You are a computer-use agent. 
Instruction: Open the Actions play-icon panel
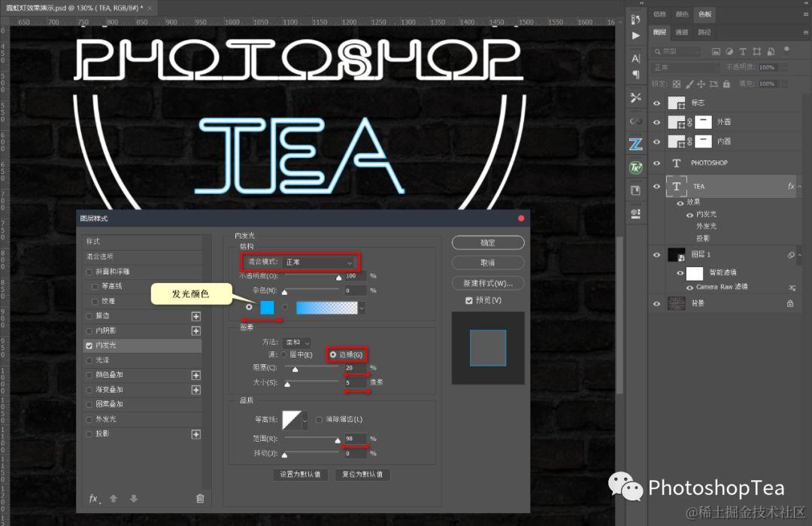[x=636, y=36]
